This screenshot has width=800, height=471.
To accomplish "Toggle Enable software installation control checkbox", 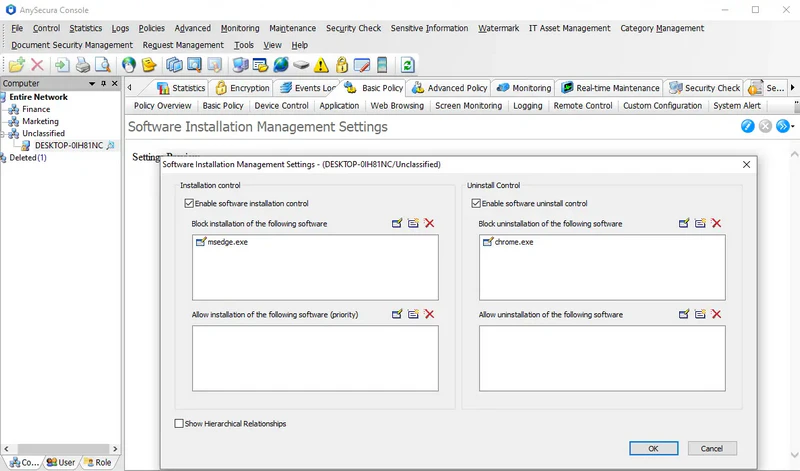I will pyautogui.click(x=189, y=203).
